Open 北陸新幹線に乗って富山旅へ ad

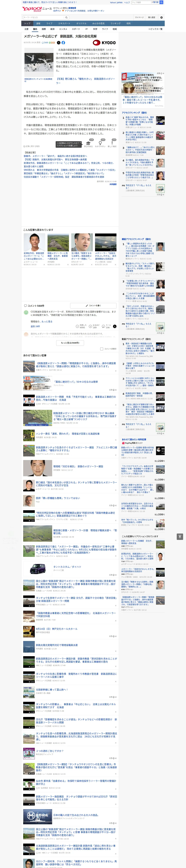point(52,689)
